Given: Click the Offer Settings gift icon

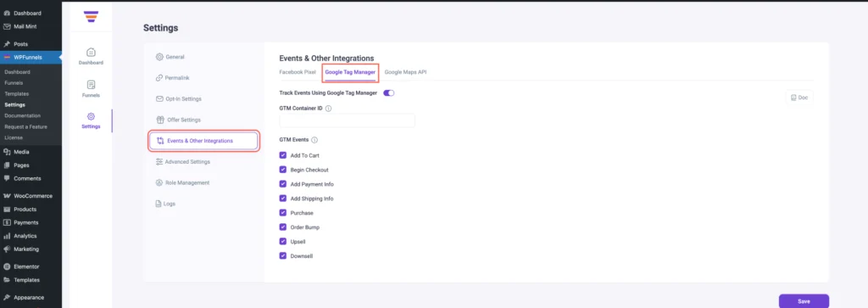Looking at the screenshot, I should point(160,120).
